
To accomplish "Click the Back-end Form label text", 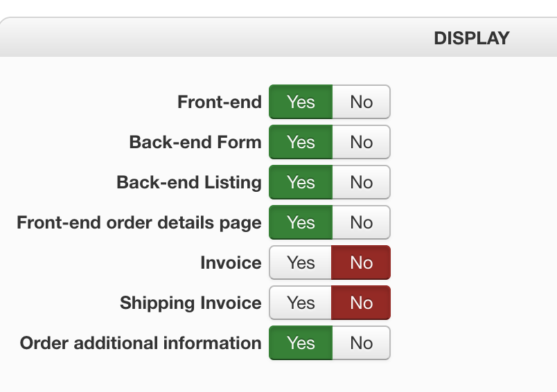I will click(195, 142).
